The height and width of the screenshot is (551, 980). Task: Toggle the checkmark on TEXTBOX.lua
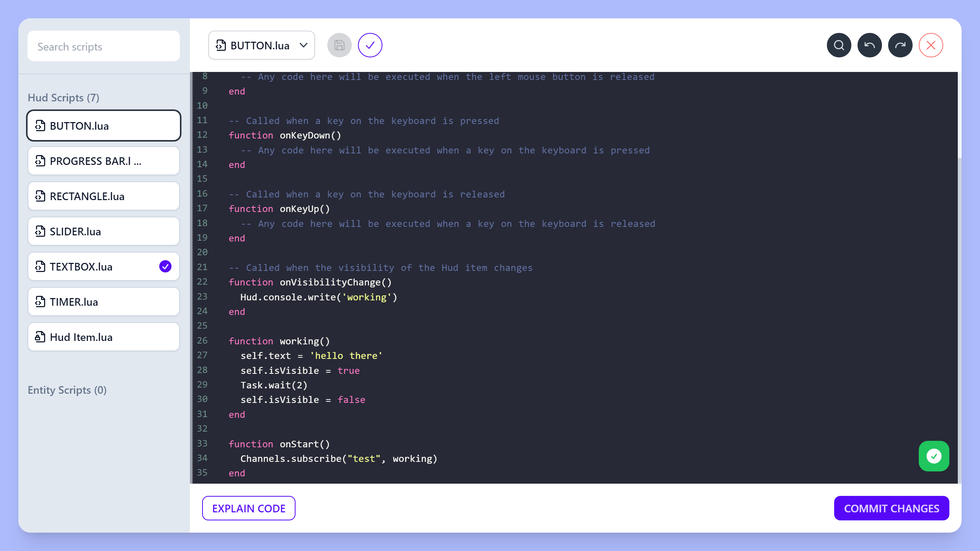(165, 266)
